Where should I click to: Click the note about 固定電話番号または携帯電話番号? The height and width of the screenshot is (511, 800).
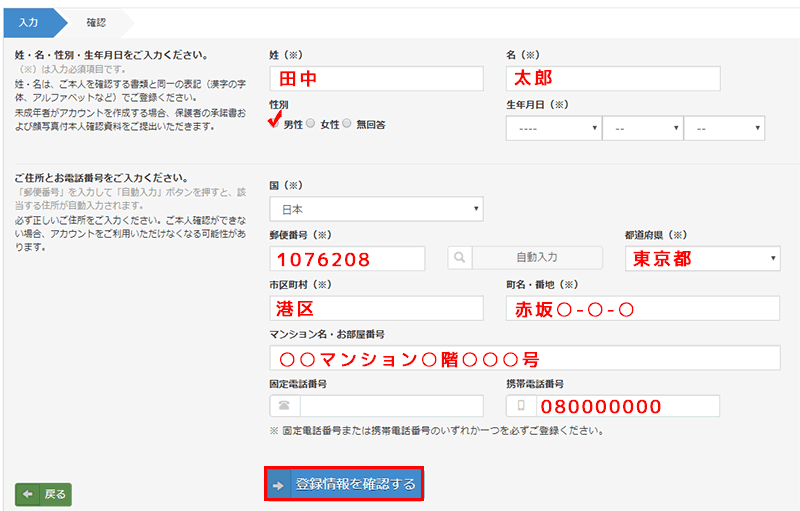point(437,431)
